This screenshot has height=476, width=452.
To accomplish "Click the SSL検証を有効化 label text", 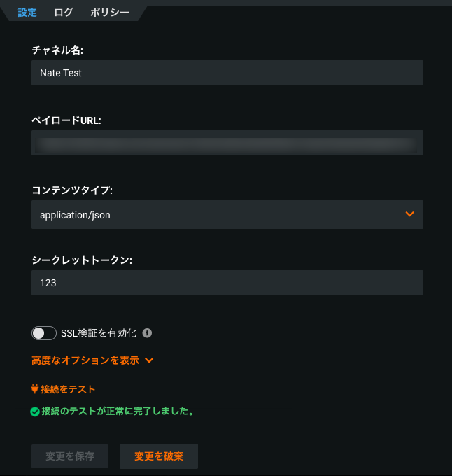I will [x=104, y=333].
